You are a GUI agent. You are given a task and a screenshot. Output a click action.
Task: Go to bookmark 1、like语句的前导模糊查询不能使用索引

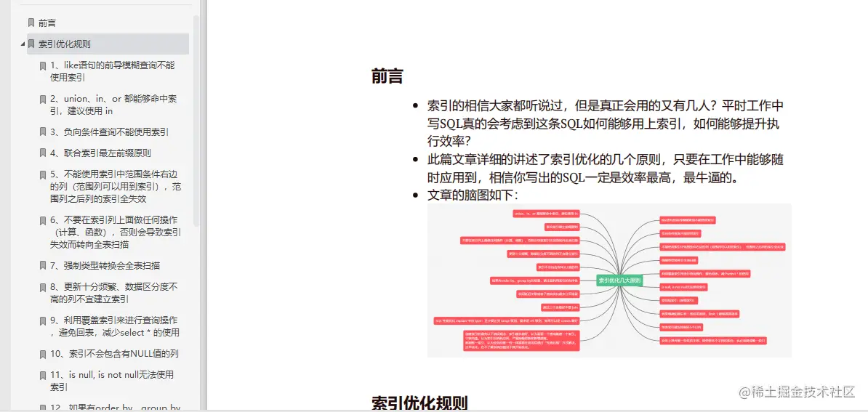click(113, 71)
